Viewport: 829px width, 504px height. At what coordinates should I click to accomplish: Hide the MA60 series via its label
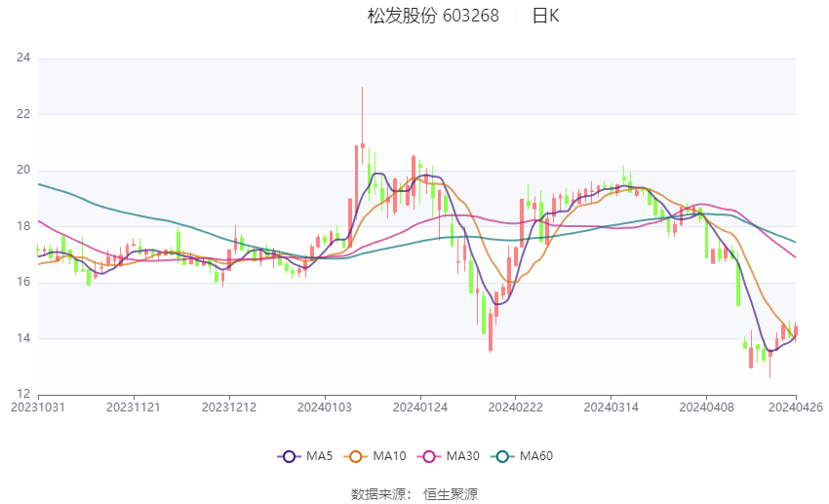[536, 456]
